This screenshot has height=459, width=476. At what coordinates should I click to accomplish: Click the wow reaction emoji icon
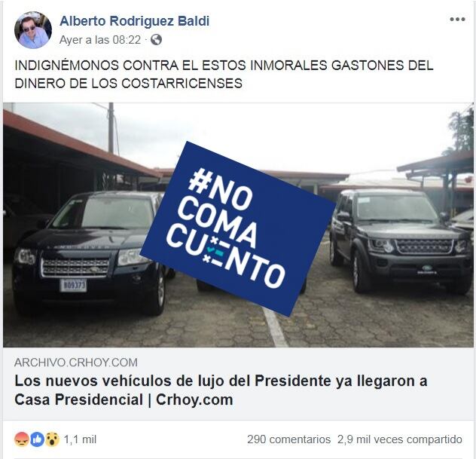(53, 439)
